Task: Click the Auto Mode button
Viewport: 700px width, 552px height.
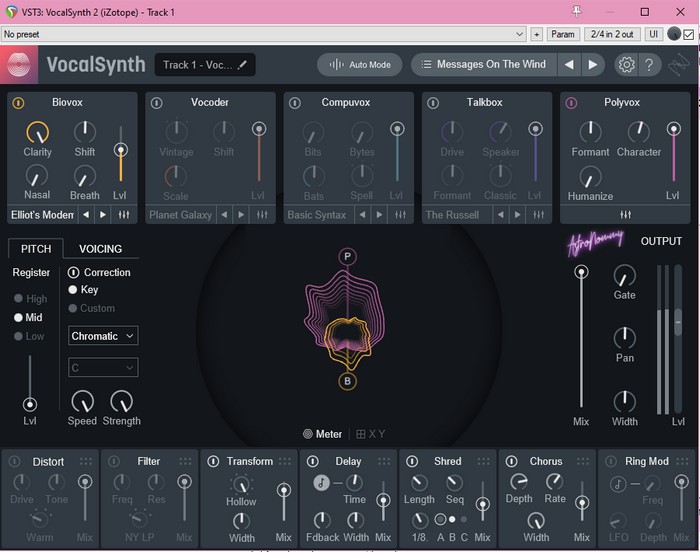Action: (359, 65)
